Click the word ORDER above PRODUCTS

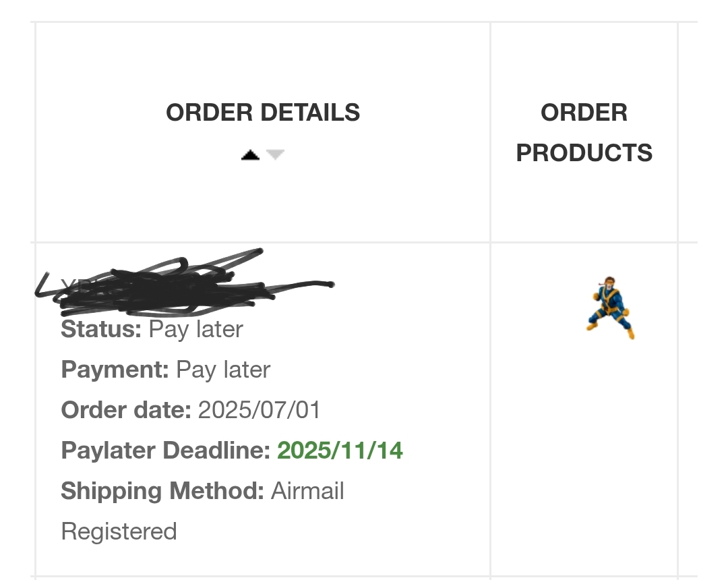click(x=584, y=113)
